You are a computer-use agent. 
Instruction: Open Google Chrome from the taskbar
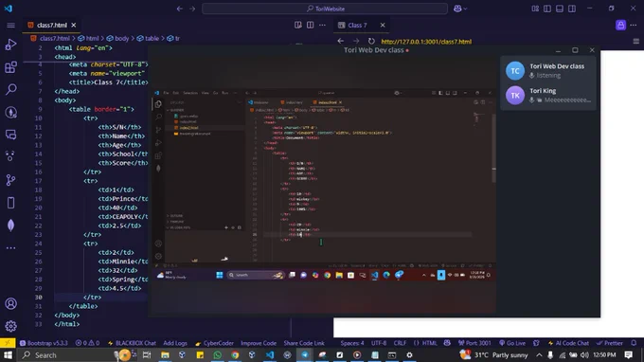(235, 354)
